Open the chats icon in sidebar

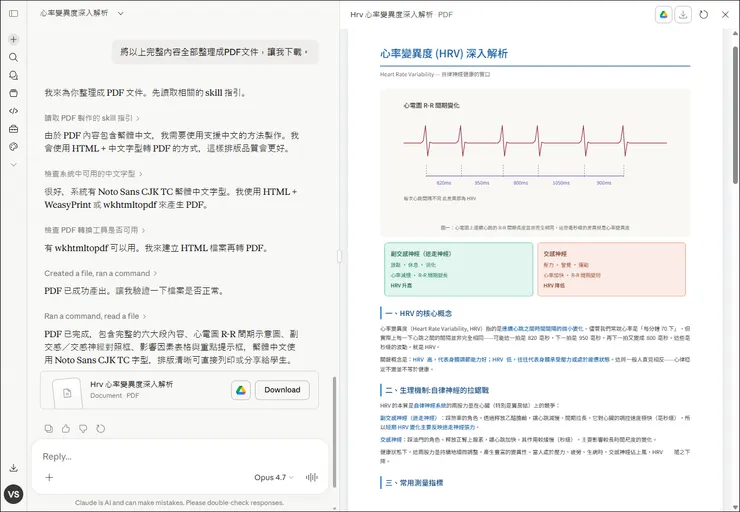coord(14,76)
